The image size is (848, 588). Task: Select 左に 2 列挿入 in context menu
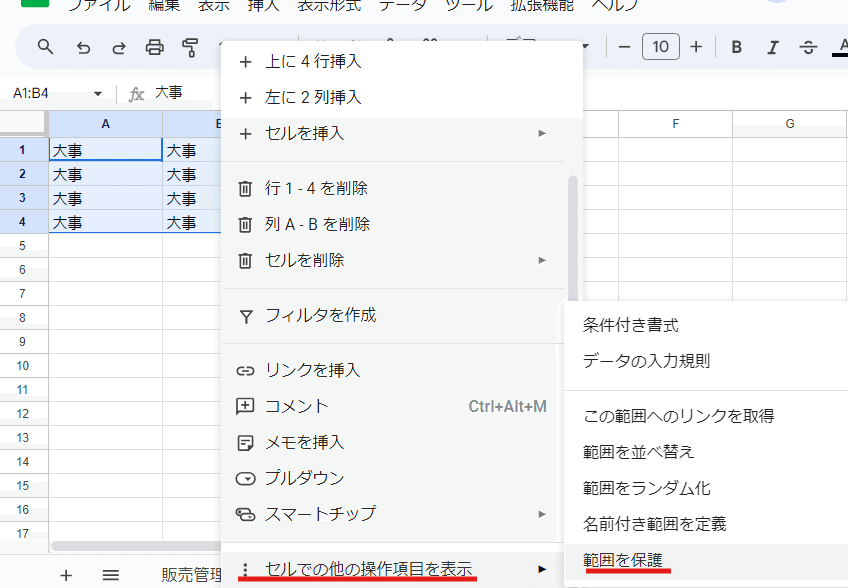click(x=402, y=97)
